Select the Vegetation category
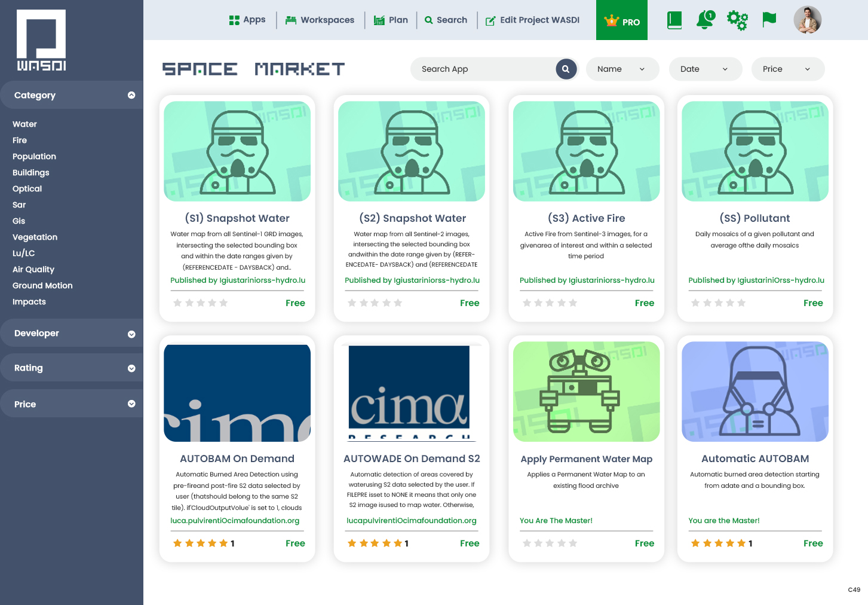Screen dimensions: 868x605 (35, 237)
